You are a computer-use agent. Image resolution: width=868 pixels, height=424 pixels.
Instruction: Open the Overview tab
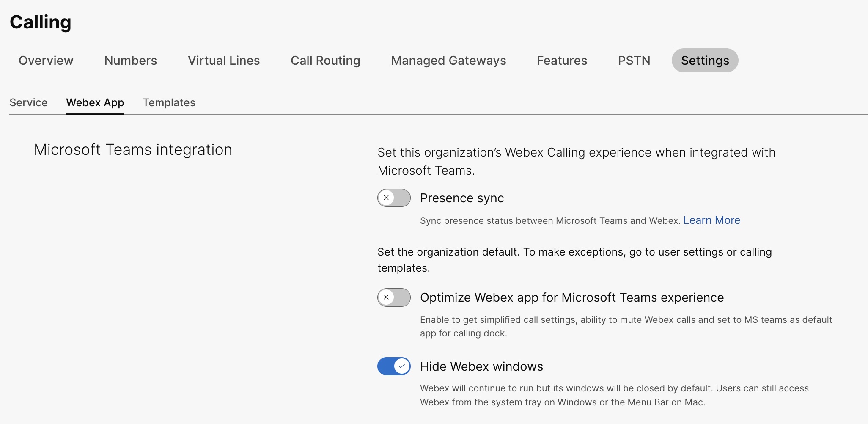click(x=46, y=61)
